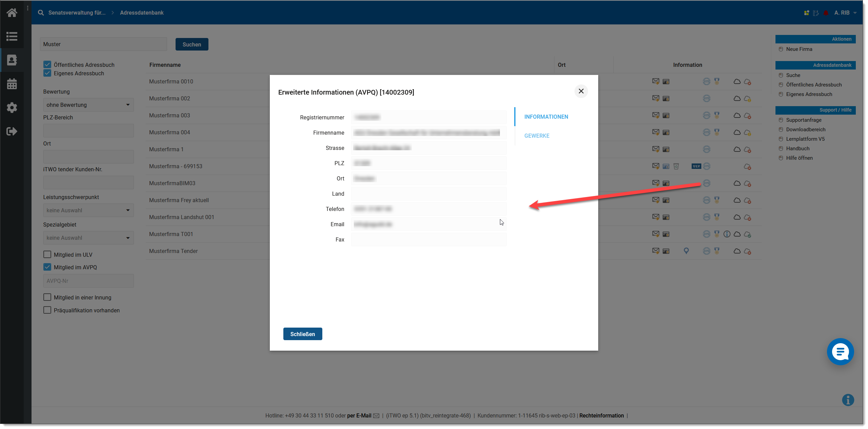Click info circle icon for Musterfirma T001
868x429 pixels.
[727, 234]
